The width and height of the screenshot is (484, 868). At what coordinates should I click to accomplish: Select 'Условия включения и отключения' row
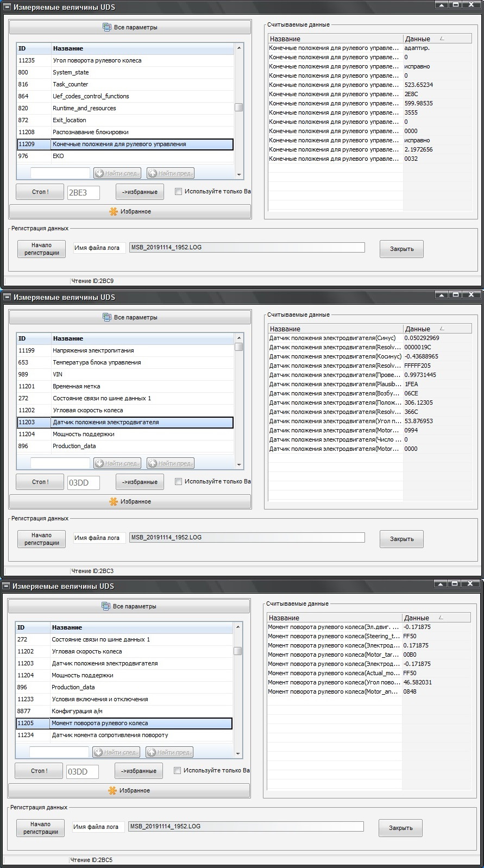124,699
